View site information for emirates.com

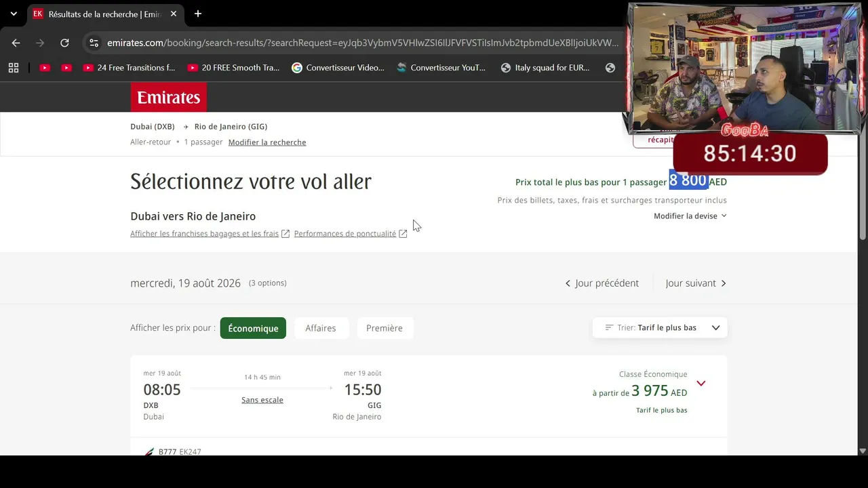(x=94, y=43)
